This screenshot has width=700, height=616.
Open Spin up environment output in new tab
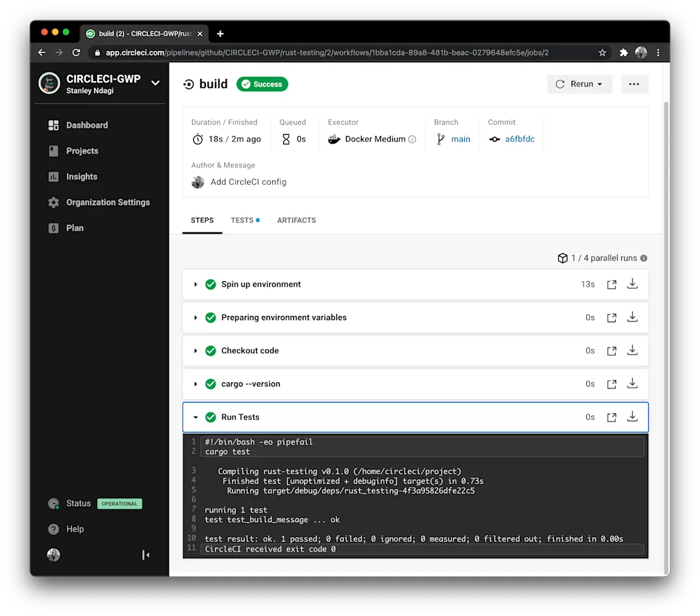pos(611,285)
